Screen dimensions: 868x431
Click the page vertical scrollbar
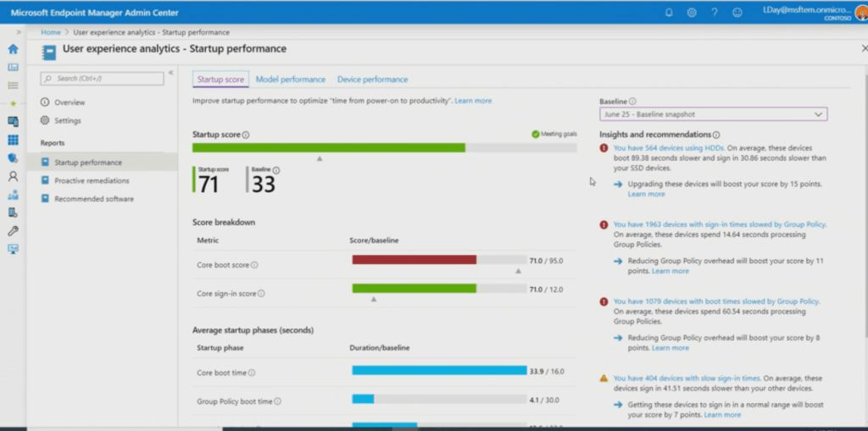pyautogui.click(x=865, y=205)
